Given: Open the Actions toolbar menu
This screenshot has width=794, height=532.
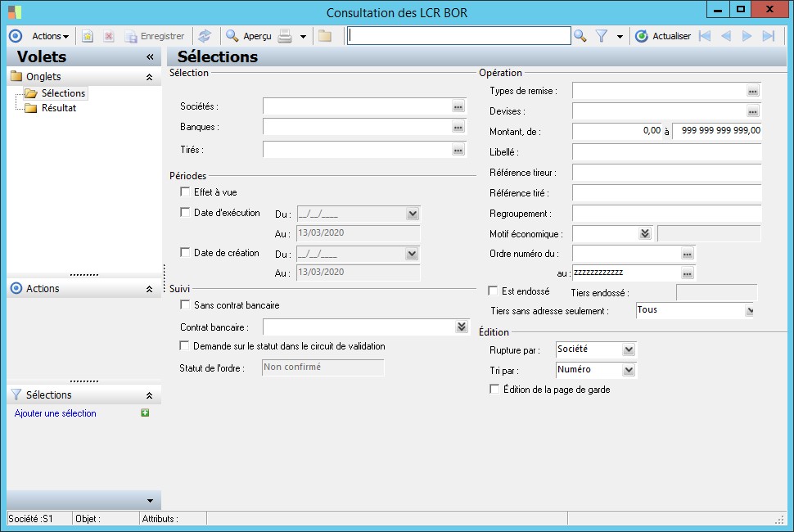Looking at the screenshot, I should (50, 36).
